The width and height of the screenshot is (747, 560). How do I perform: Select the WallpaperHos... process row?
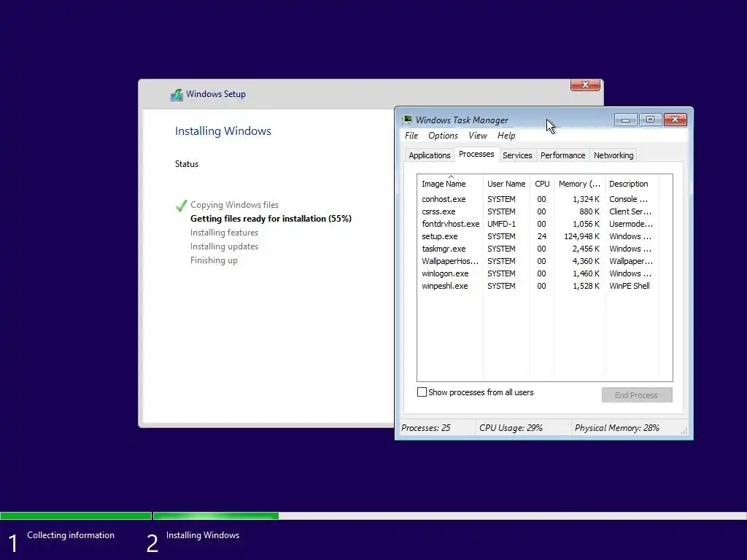point(538,261)
